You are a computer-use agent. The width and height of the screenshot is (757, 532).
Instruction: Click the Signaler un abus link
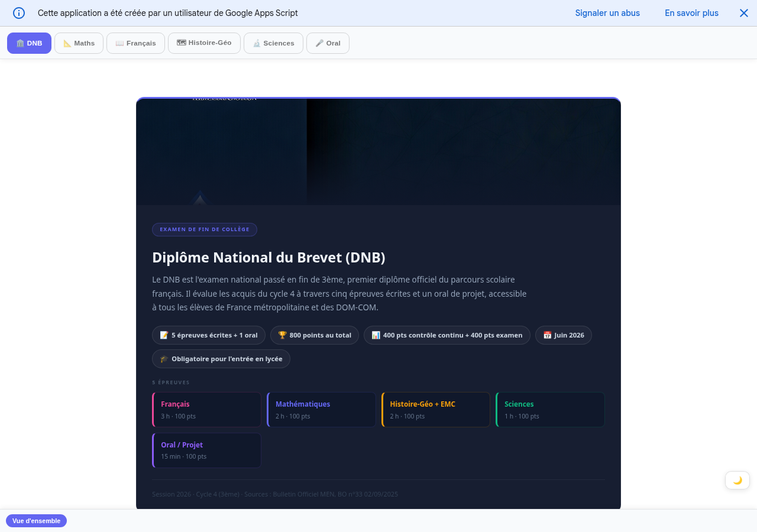click(x=607, y=13)
